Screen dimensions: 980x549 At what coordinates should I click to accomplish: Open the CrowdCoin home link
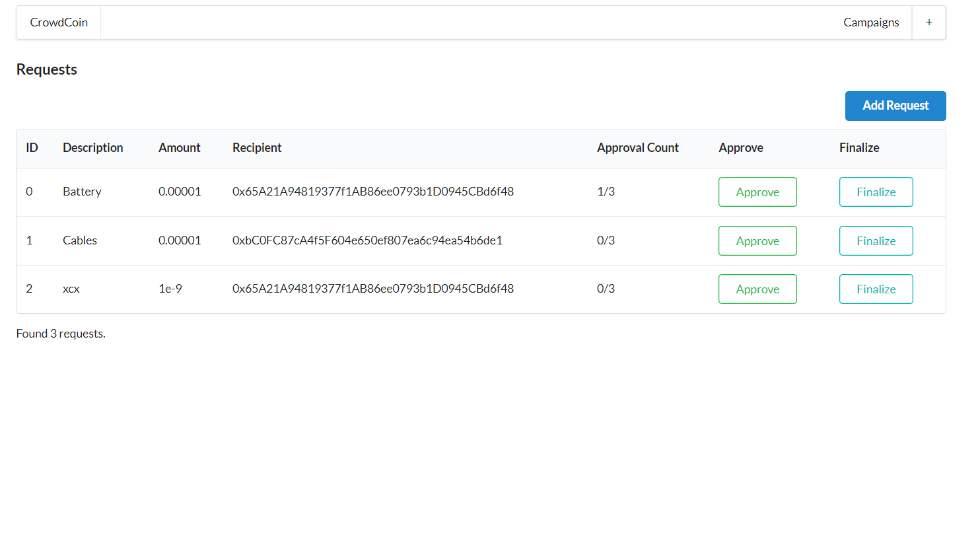[58, 22]
